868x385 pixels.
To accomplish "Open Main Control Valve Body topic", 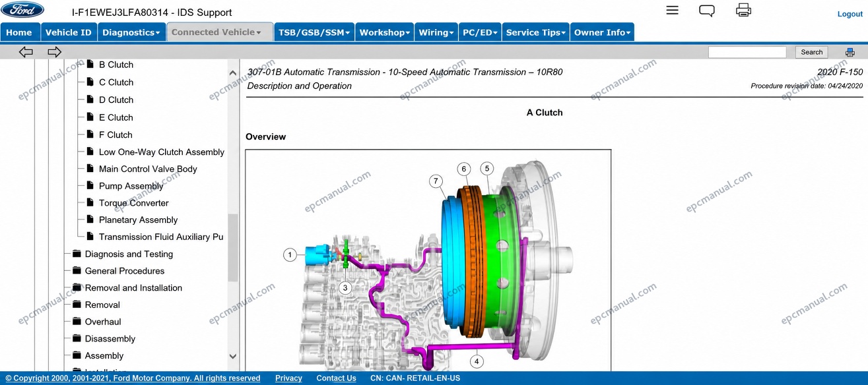I will [148, 169].
